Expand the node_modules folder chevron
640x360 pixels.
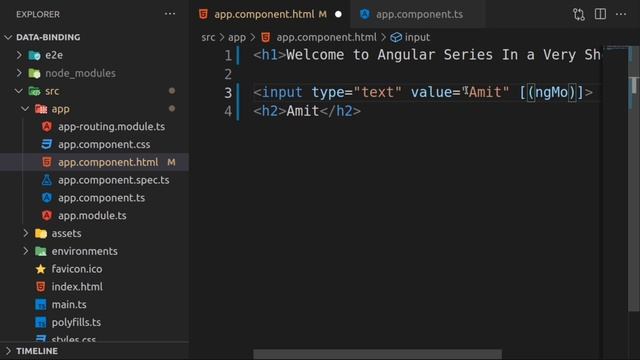point(19,73)
